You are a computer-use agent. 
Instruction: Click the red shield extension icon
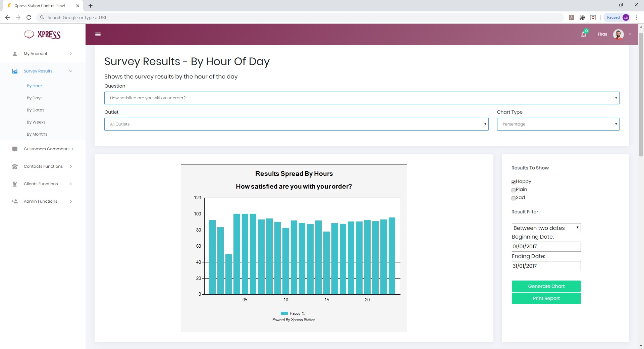593,17
